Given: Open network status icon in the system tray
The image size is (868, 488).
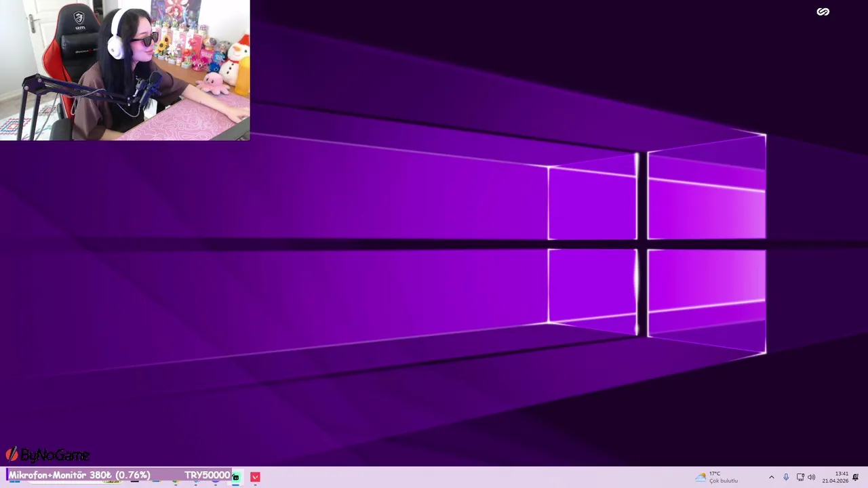Looking at the screenshot, I should [x=800, y=477].
